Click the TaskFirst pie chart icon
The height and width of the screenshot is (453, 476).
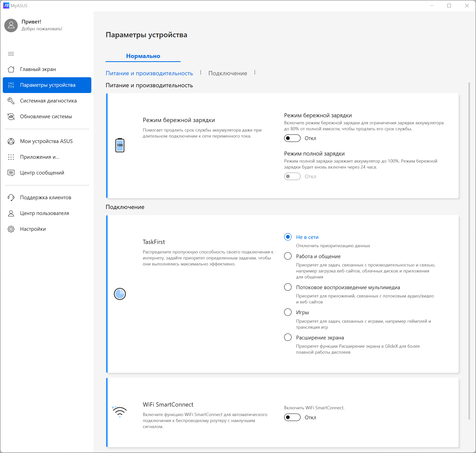[120, 294]
